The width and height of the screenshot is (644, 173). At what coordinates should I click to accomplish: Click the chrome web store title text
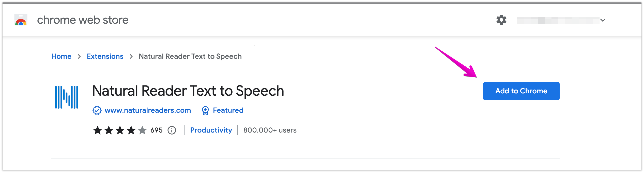point(83,20)
